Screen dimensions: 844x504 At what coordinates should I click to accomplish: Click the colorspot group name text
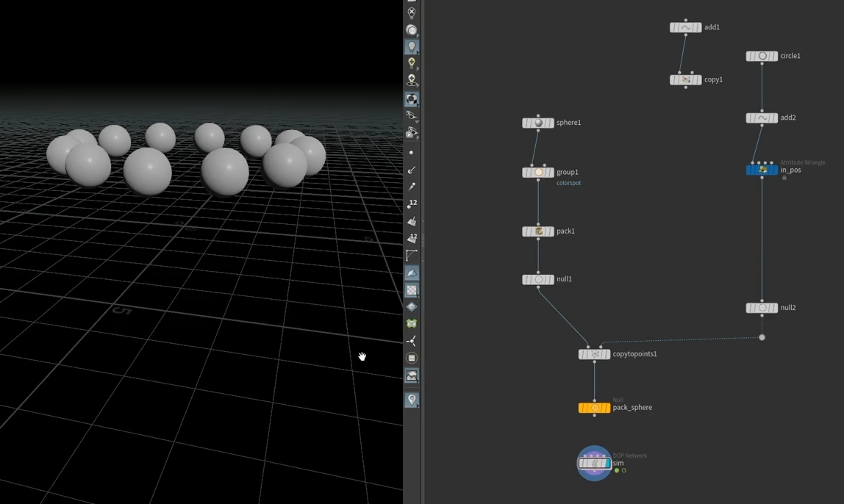[568, 183]
